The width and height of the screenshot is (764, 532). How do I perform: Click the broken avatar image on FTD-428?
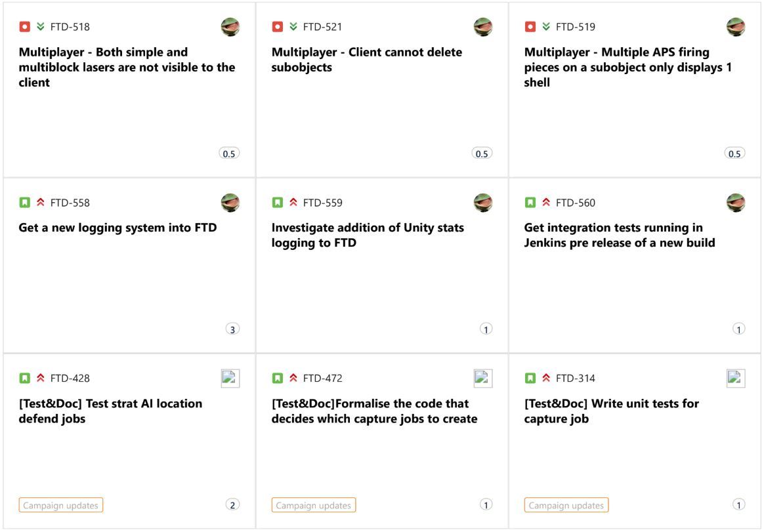[230, 378]
